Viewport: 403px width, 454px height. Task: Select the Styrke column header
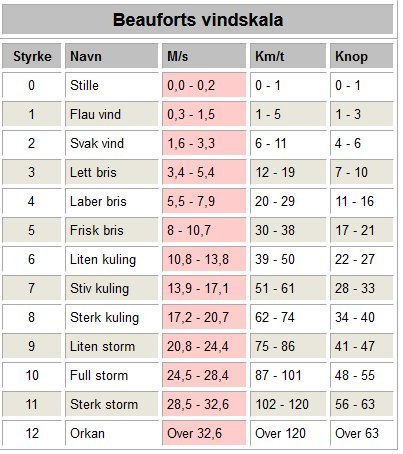32,56
